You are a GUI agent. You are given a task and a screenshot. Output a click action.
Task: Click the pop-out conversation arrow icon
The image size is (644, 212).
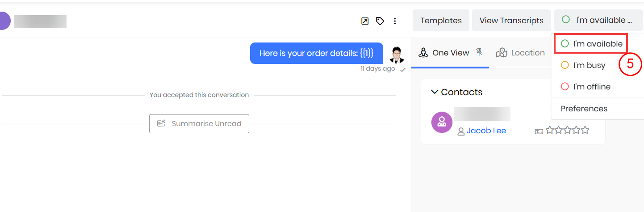365,21
